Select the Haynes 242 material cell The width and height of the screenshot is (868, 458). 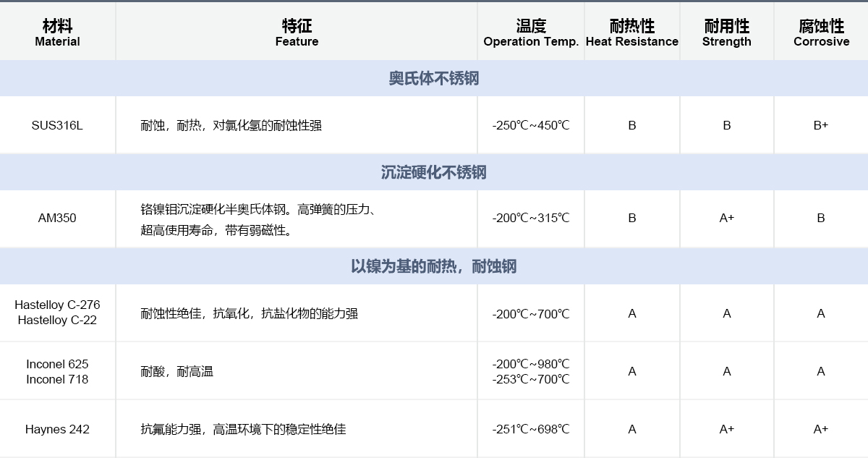[57, 429]
